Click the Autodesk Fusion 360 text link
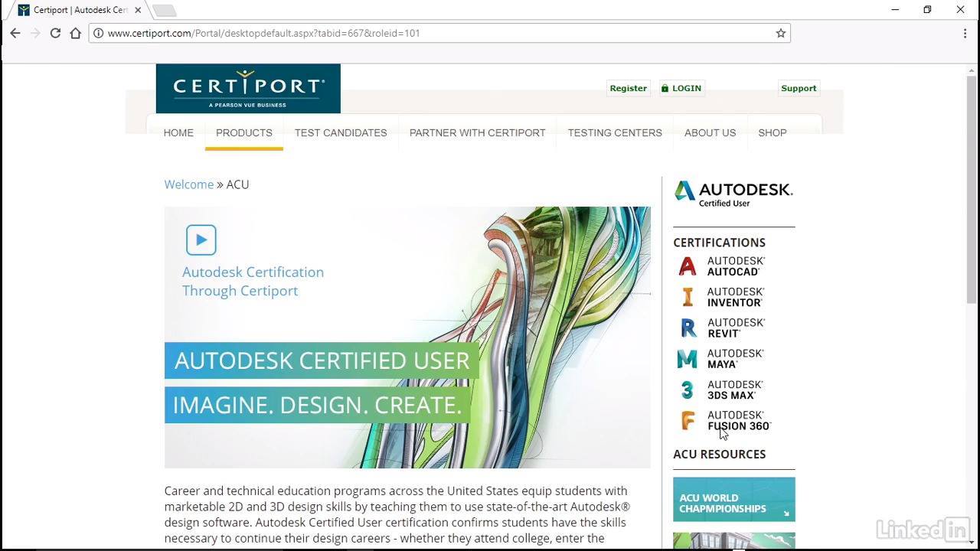This screenshot has height=551, width=980. [x=739, y=421]
